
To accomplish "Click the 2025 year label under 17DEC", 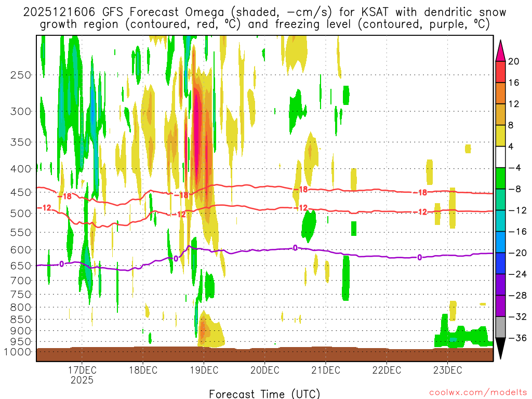I will click(82, 380).
